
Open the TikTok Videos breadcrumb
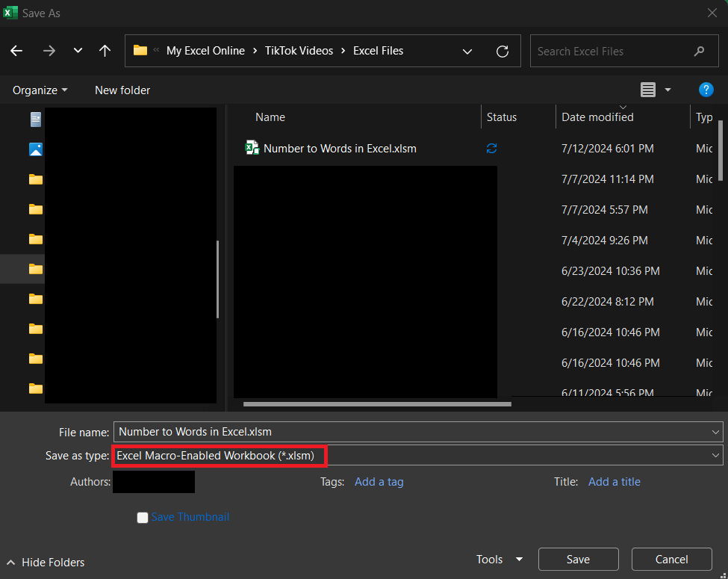[299, 51]
